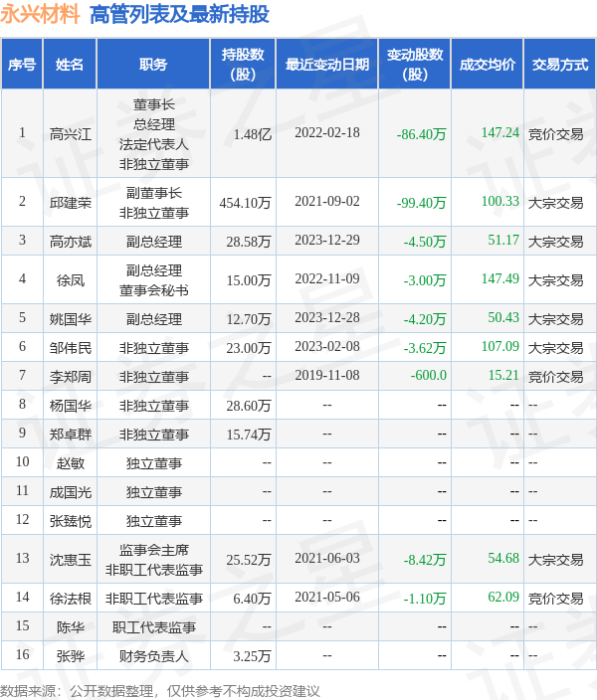The width and height of the screenshot is (597, 700).
Task: Click the 6.40万 shareholding value
Action: (x=253, y=599)
